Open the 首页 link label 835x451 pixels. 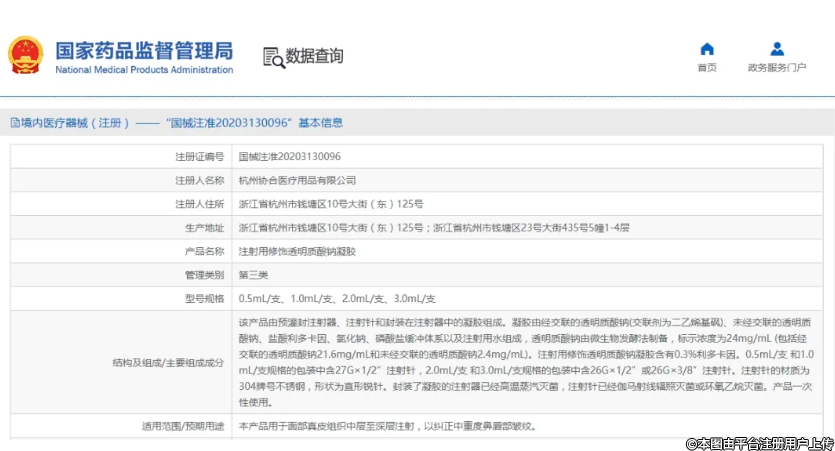click(x=707, y=68)
